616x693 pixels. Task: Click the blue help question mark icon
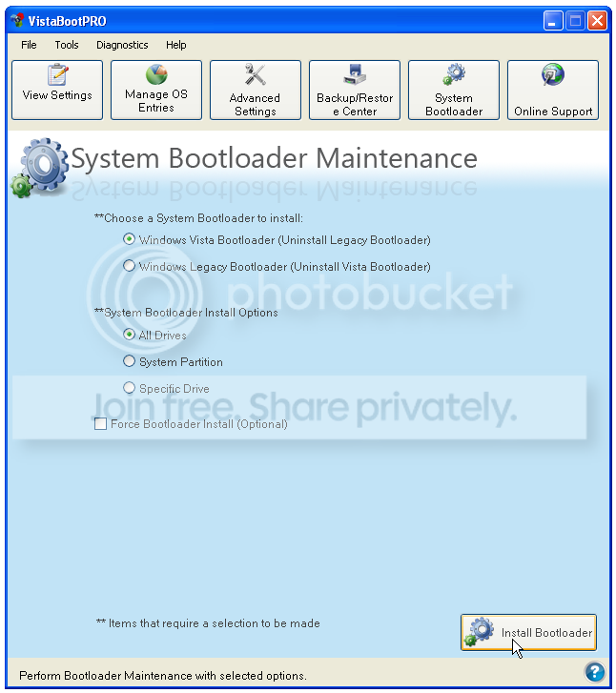(594, 672)
